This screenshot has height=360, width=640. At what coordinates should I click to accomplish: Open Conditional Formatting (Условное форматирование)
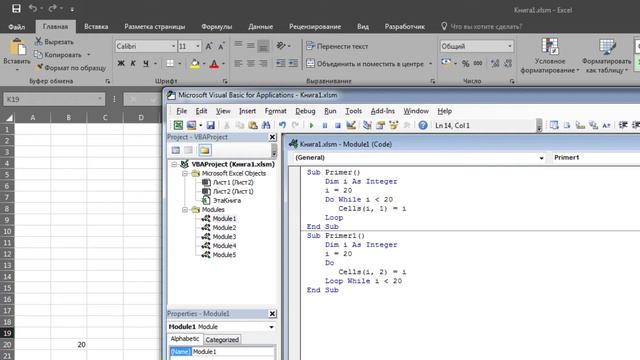549,55
